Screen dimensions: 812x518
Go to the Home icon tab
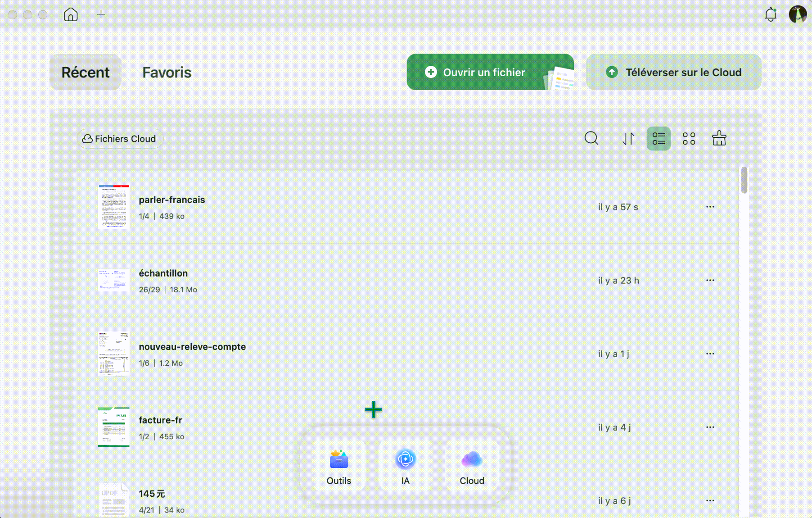(71, 14)
